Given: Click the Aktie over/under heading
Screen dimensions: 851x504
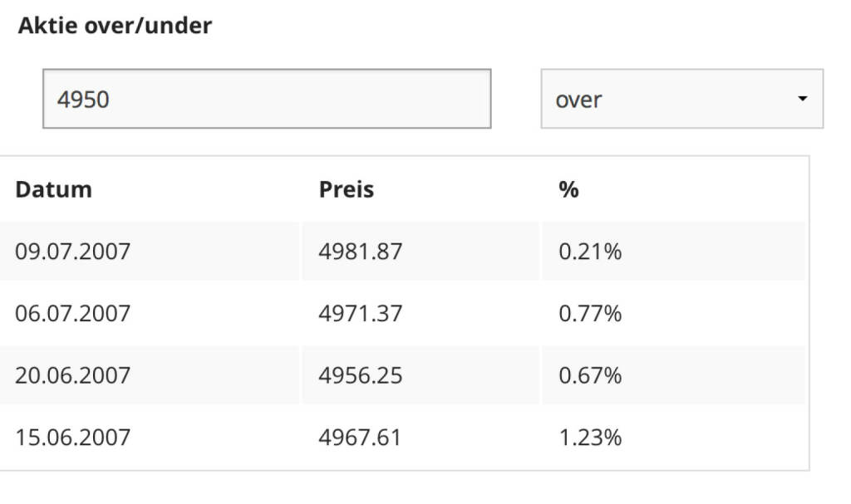Looking at the screenshot, I should (x=115, y=26).
